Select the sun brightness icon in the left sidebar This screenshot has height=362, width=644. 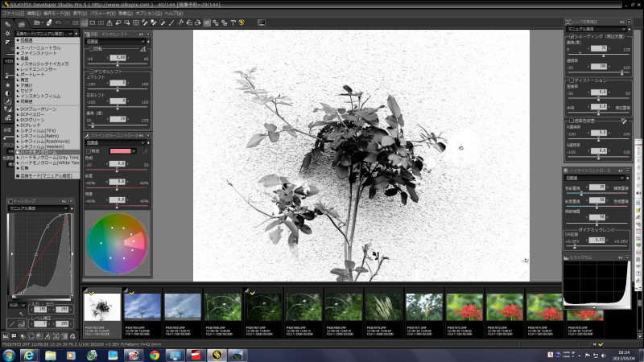(7, 85)
